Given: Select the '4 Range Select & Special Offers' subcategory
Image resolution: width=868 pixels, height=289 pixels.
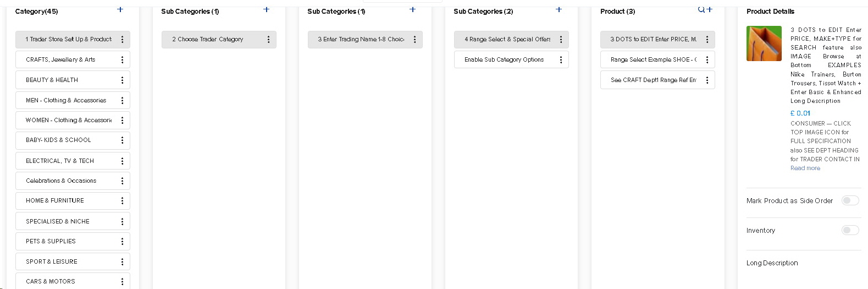Looking at the screenshot, I should [x=507, y=40].
